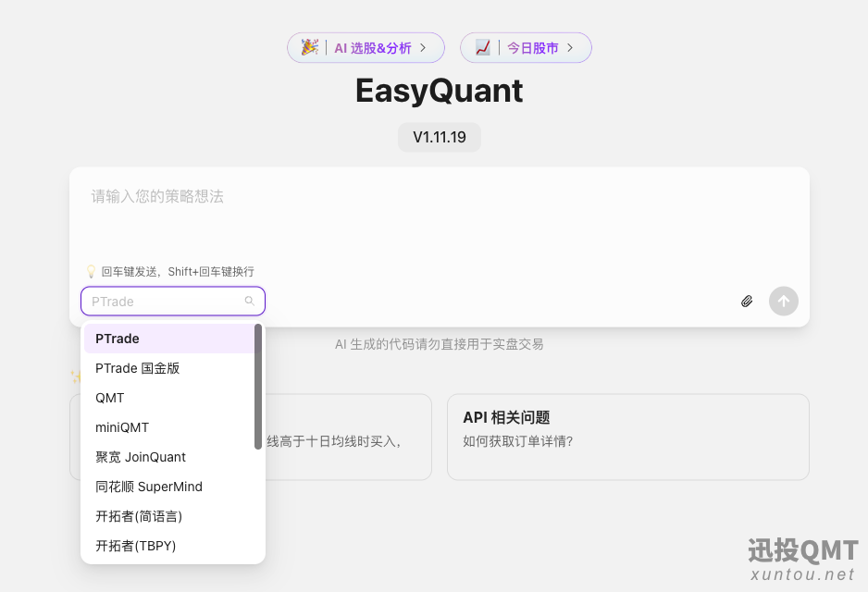Click the search icon in platform dropdown
The image size is (868, 592).
click(x=249, y=302)
